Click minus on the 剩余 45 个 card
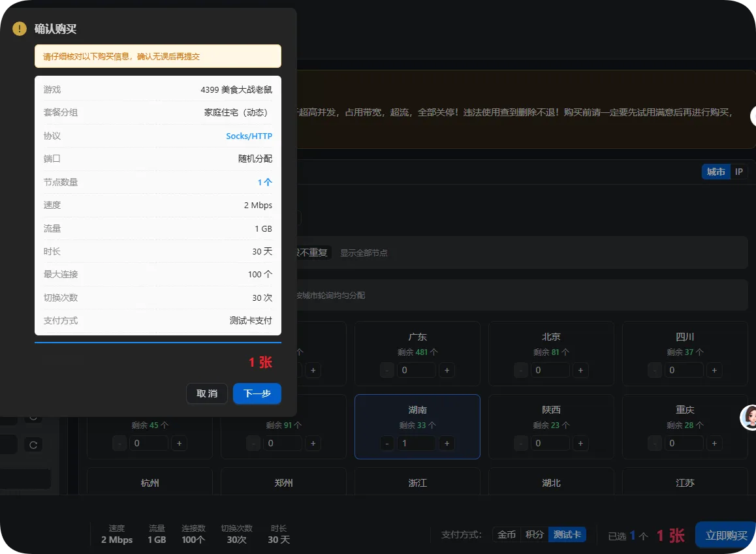This screenshot has height=554, width=756. pos(119,443)
